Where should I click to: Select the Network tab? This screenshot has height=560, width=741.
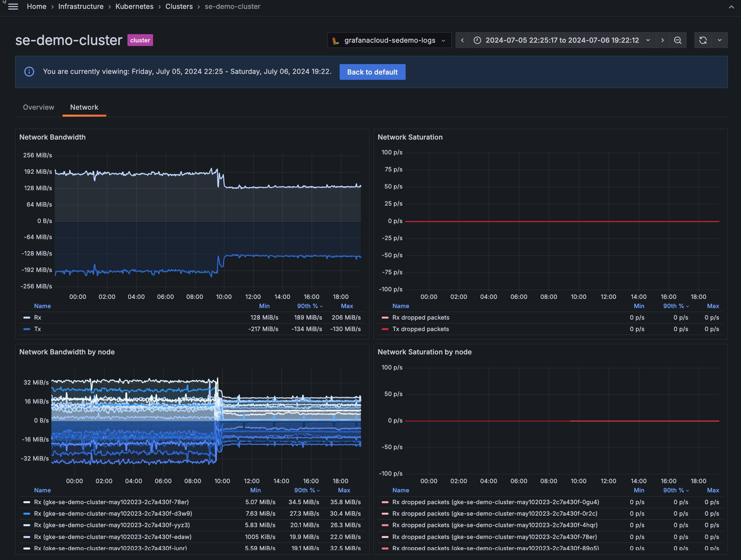coord(84,107)
